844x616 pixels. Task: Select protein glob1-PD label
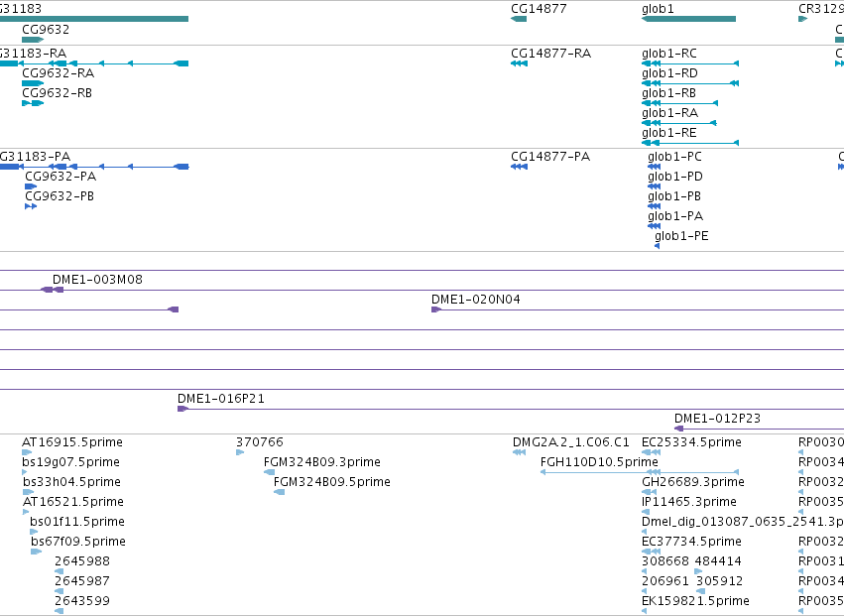tap(675, 177)
